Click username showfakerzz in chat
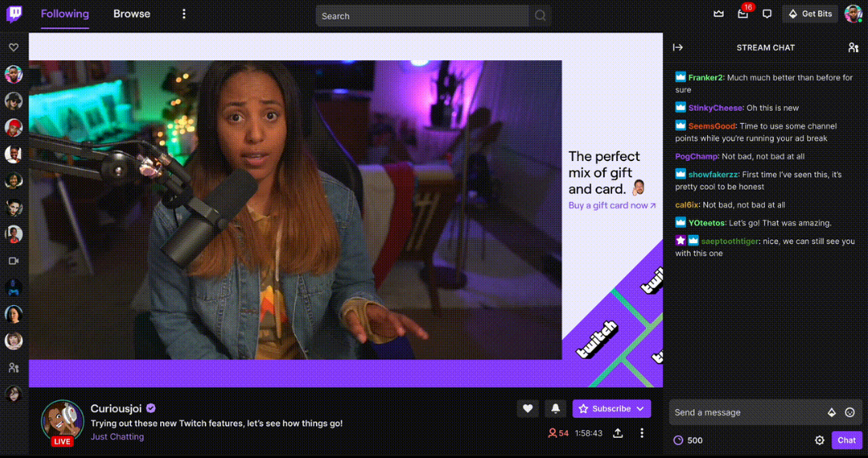868x458 pixels. click(714, 174)
